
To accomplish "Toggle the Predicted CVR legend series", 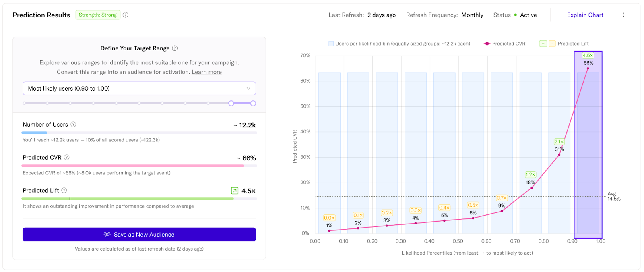I will point(487,44).
